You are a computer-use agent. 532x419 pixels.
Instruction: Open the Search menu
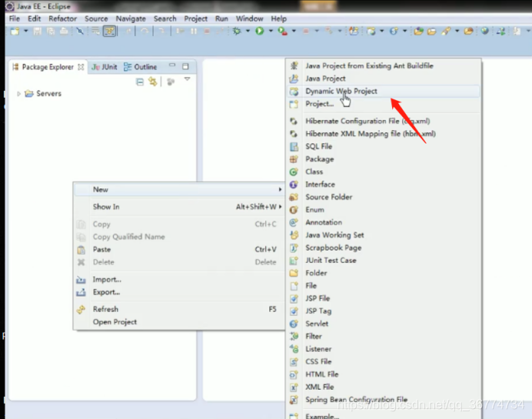click(165, 18)
